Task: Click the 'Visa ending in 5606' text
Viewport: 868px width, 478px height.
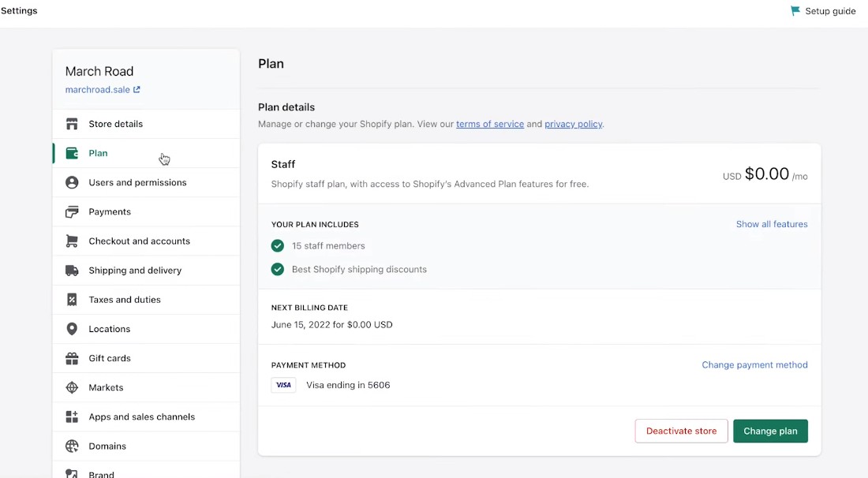Action: pyautogui.click(x=348, y=385)
